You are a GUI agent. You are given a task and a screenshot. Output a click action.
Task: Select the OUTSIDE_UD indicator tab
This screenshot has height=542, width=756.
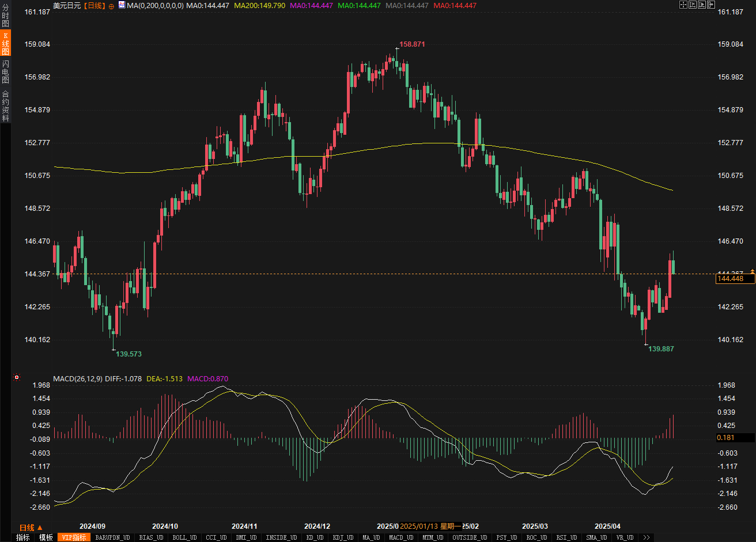coord(468,537)
